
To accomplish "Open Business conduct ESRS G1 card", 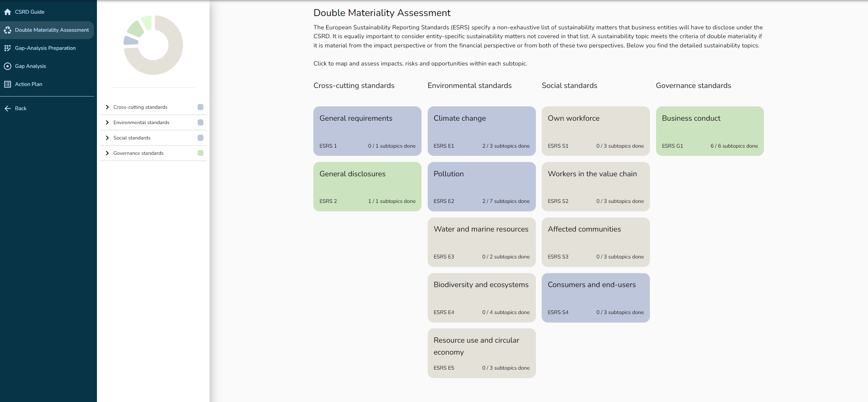I will (x=710, y=131).
